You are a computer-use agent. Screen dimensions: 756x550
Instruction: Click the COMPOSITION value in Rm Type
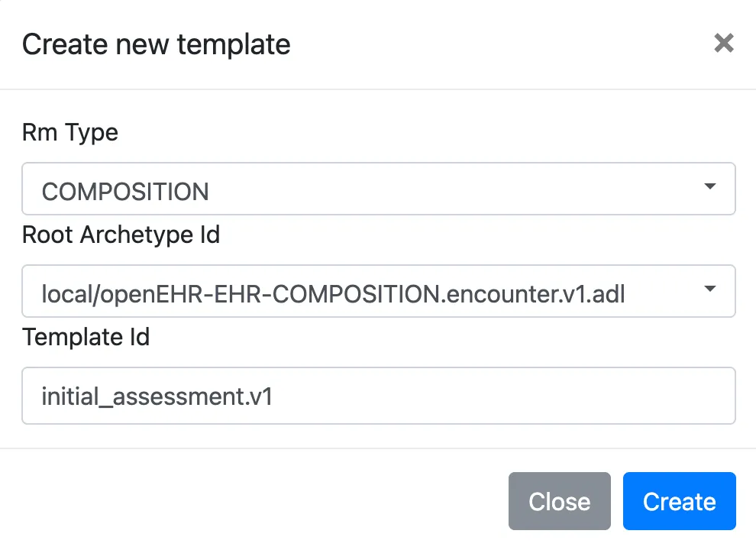[126, 190]
